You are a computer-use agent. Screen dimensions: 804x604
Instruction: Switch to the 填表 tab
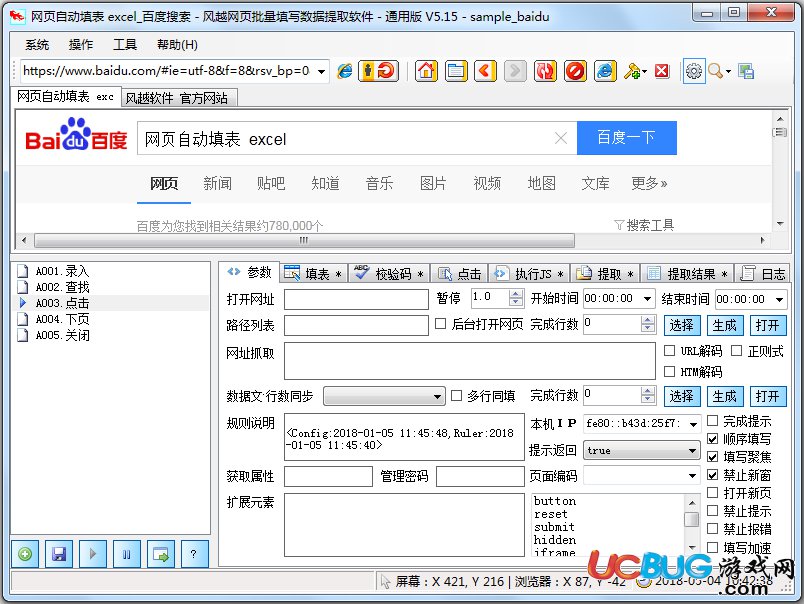click(x=314, y=274)
